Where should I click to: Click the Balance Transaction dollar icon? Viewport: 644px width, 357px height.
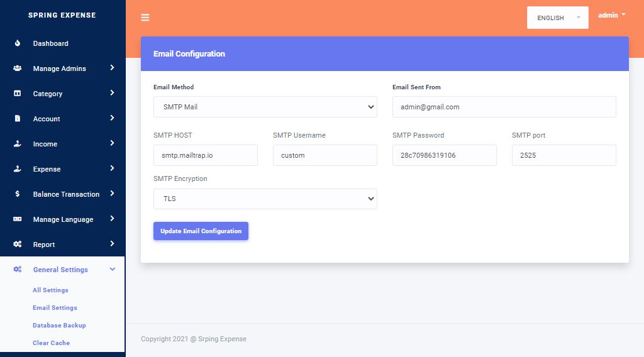[x=18, y=194]
